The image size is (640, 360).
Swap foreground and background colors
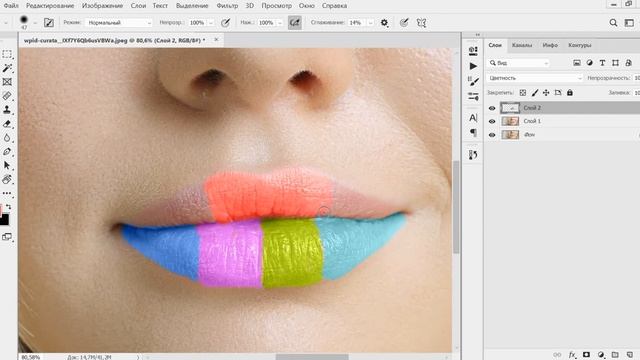(x=9, y=207)
